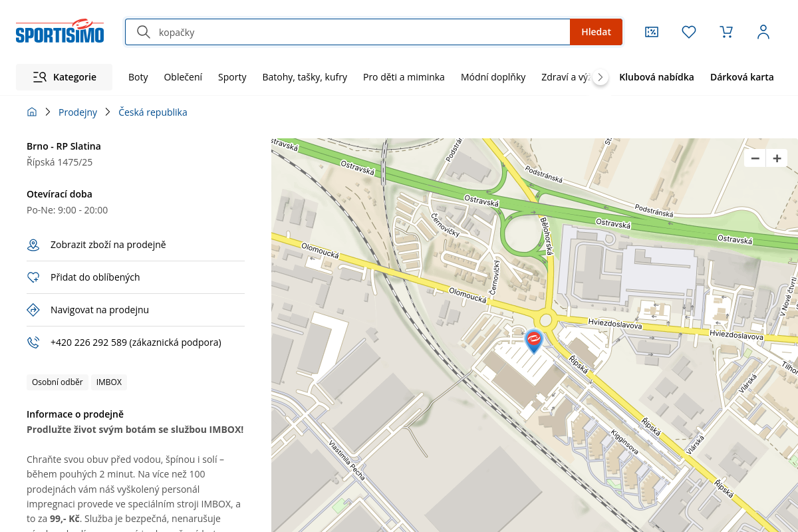Follow the Prodejny breadcrumb link

coord(78,112)
